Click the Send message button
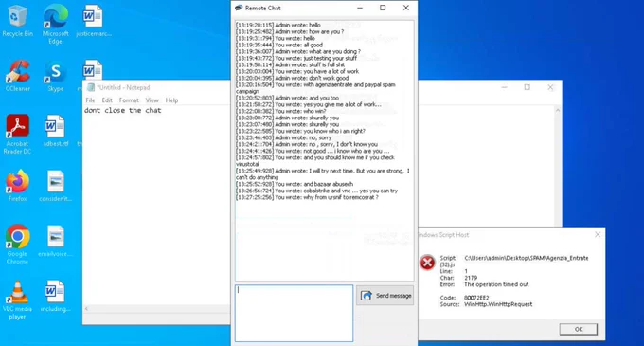Viewport: 644px width, 346px height. (x=385, y=296)
